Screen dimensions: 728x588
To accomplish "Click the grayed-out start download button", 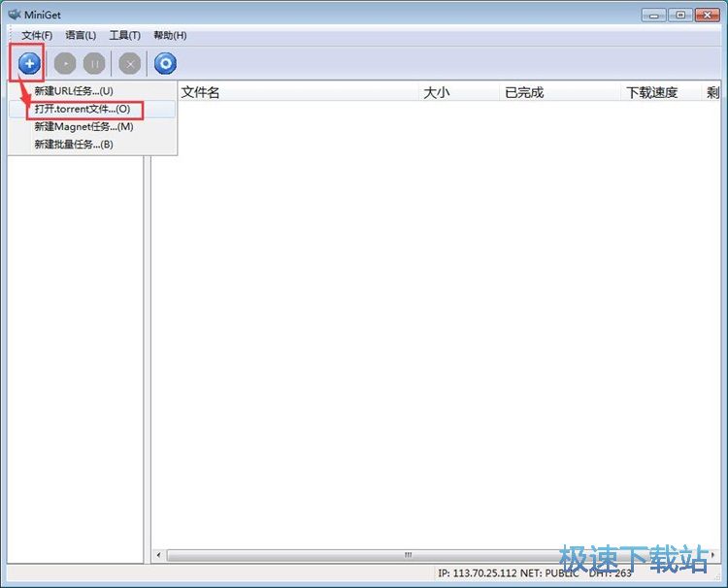I will coord(65,64).
